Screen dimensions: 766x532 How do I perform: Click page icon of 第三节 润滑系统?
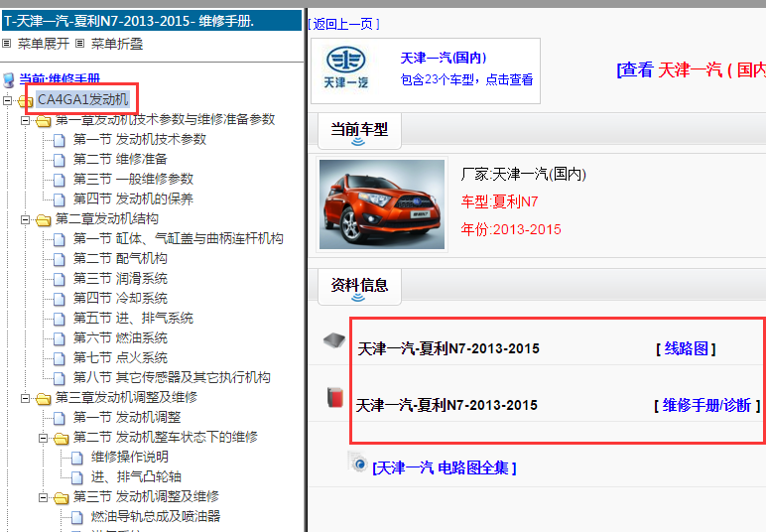point(60,280)
